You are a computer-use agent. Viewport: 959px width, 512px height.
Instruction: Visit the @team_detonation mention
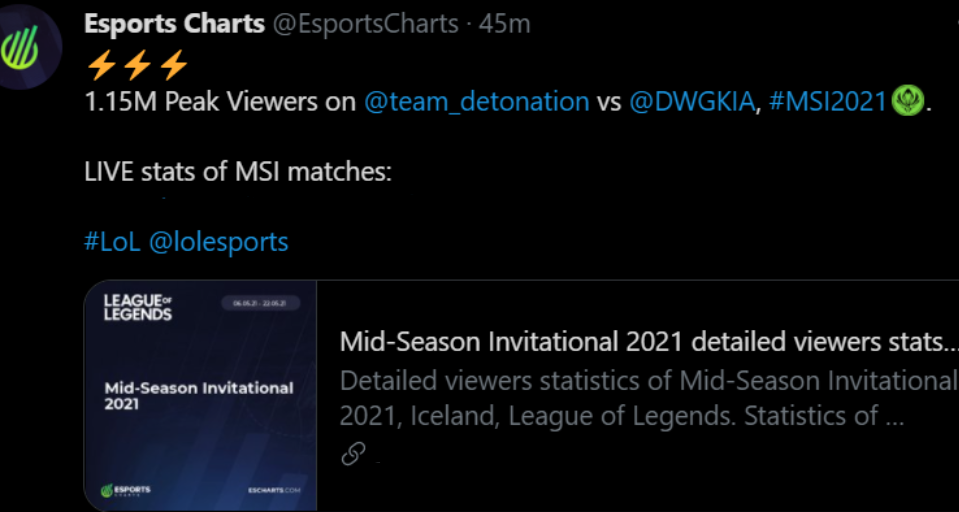click(476, 102)
